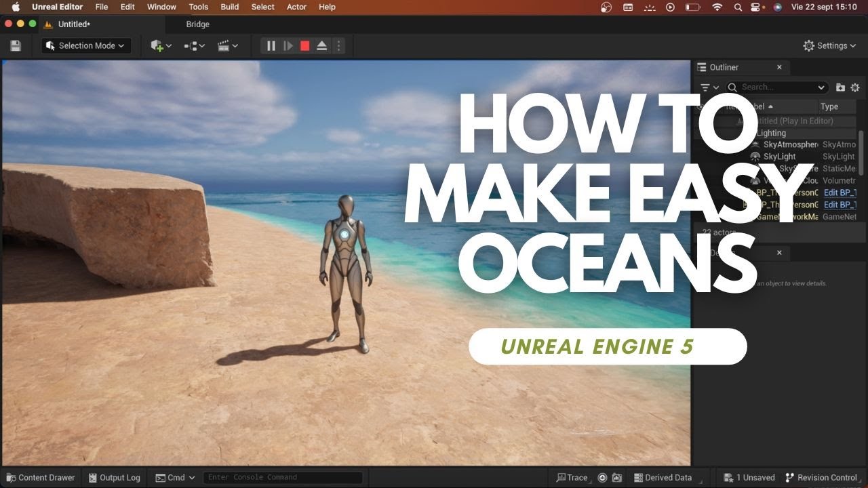The image size is (868, 488).
Task: Click the robot character in viewport
Action: tap(345, 274)
